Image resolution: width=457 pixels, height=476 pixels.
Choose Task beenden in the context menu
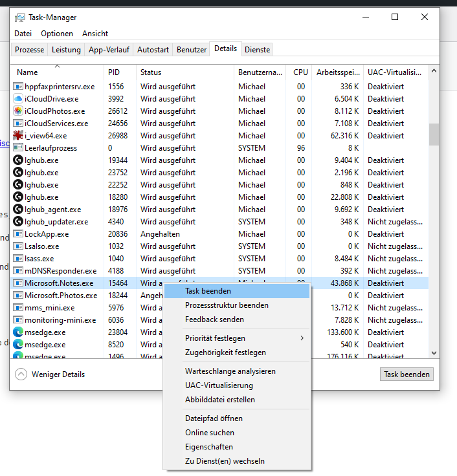point(237,291)
